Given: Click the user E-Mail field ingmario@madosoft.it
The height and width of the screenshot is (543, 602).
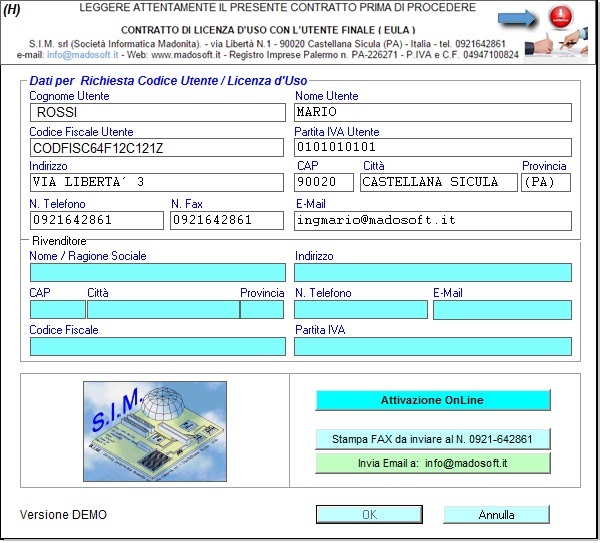Looking at the screenshot, I should 433,221.
